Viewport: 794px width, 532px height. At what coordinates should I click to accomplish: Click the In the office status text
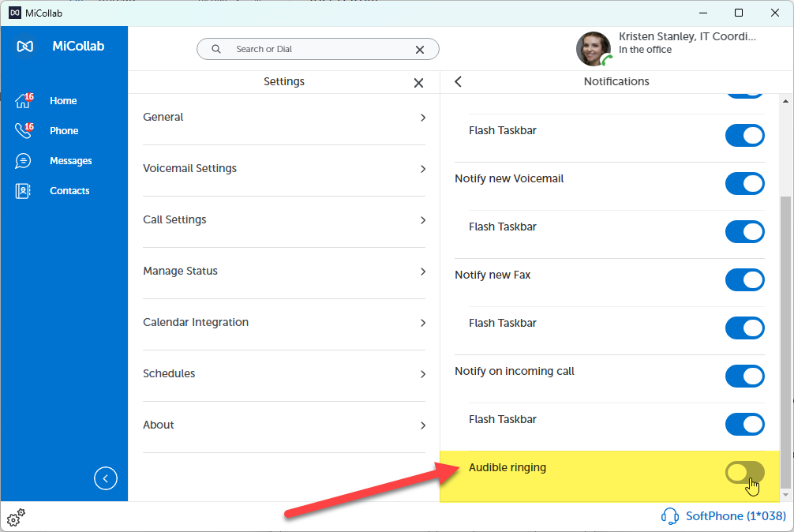[645, 50]
